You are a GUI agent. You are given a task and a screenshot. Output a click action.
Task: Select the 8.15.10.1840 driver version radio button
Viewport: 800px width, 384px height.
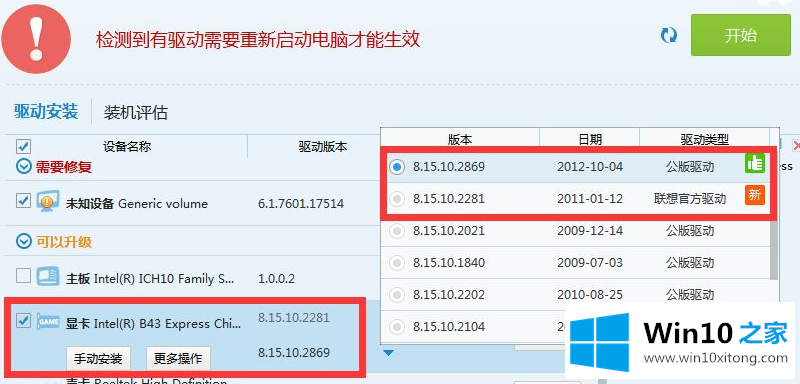(x=396, y=263)
